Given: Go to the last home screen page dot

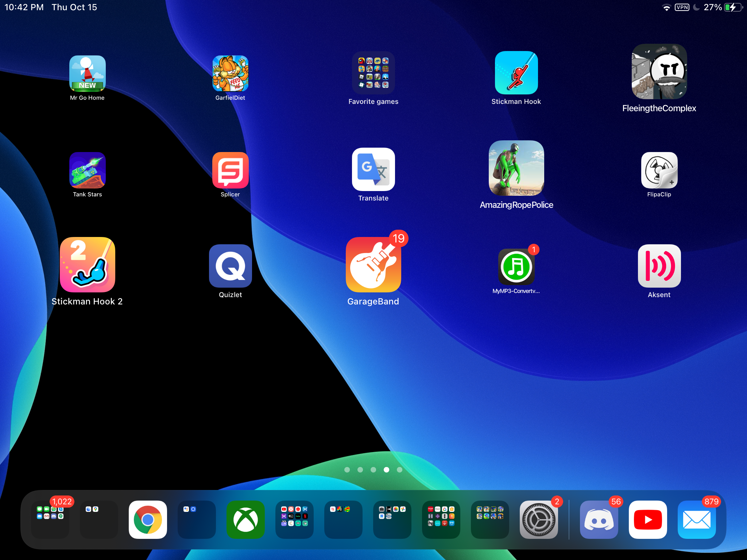Looking at the screenshot, I should click(399, 470).
